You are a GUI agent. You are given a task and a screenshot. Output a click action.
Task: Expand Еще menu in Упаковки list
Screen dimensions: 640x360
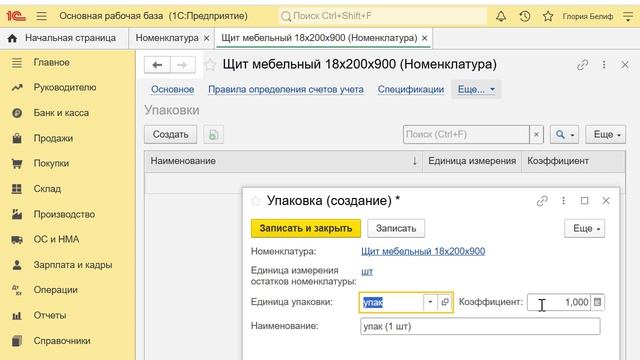(606, 134)
